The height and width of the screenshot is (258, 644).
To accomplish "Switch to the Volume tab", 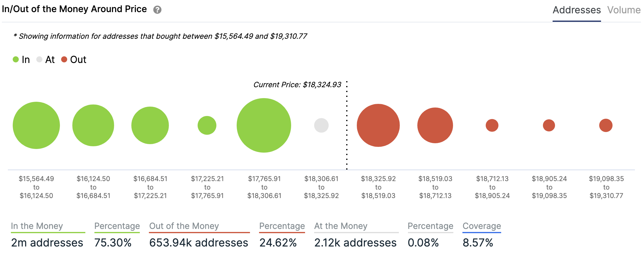I will 624,10.
